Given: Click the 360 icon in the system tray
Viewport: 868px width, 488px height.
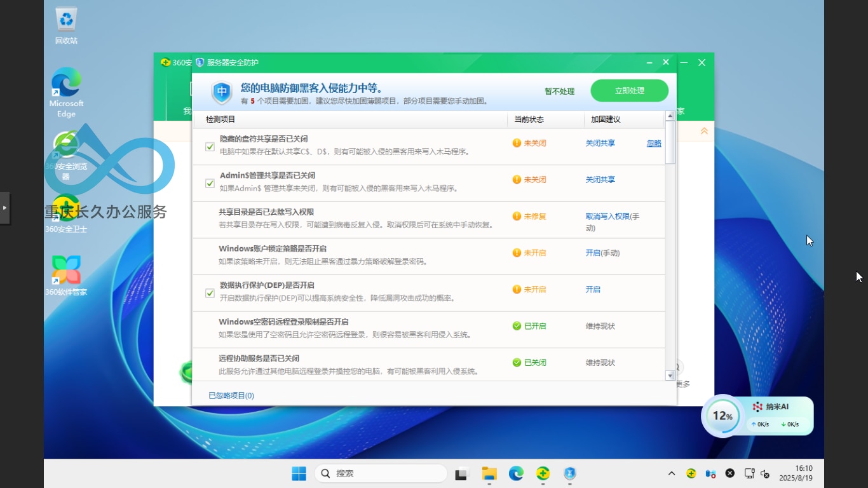Looking at the screenshot, I should tap(691, 473).
